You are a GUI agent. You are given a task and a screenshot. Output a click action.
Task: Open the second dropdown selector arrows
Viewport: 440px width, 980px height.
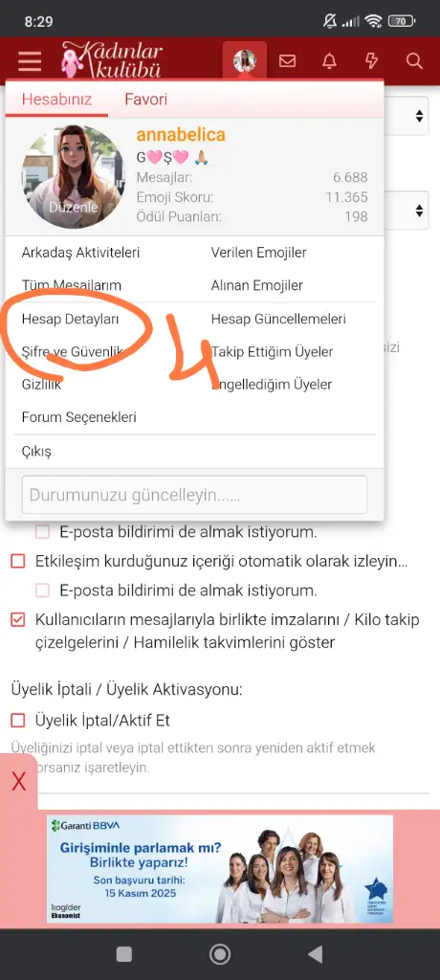(419, 211)
